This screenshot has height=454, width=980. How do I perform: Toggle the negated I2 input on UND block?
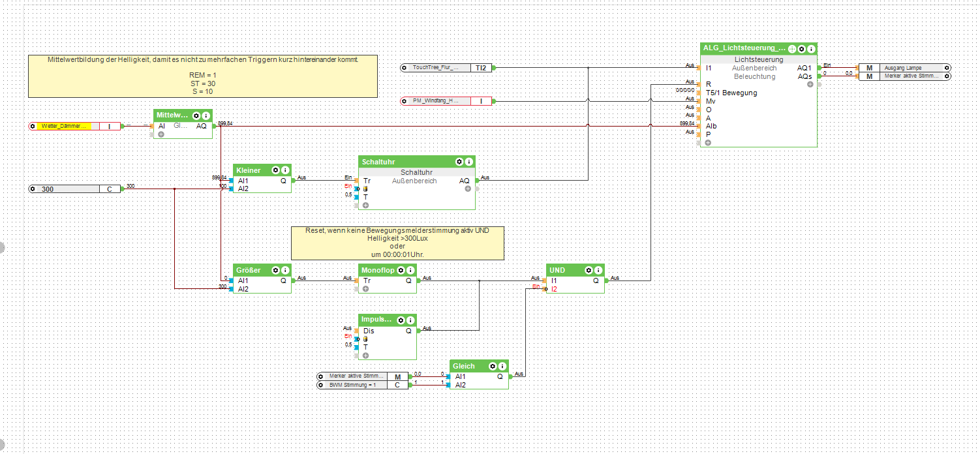click(547, 288)
